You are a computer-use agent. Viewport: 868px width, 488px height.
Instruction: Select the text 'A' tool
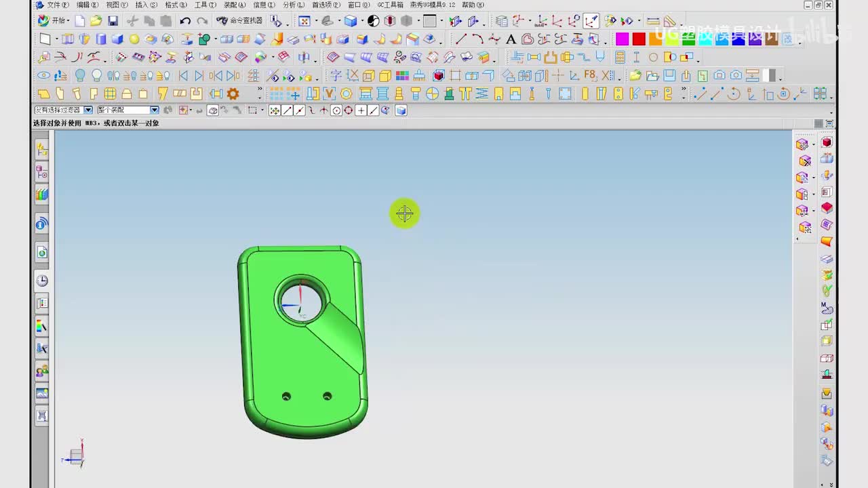(511, 39)
